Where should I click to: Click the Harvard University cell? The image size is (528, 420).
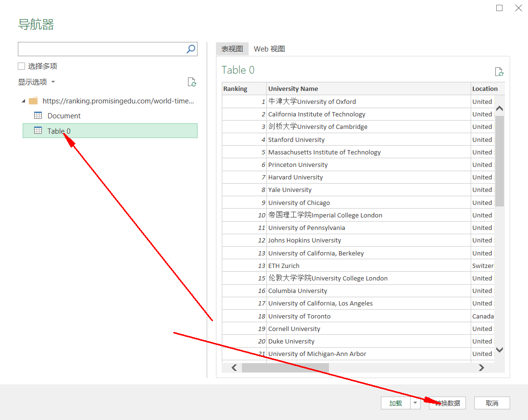[369, 177]
